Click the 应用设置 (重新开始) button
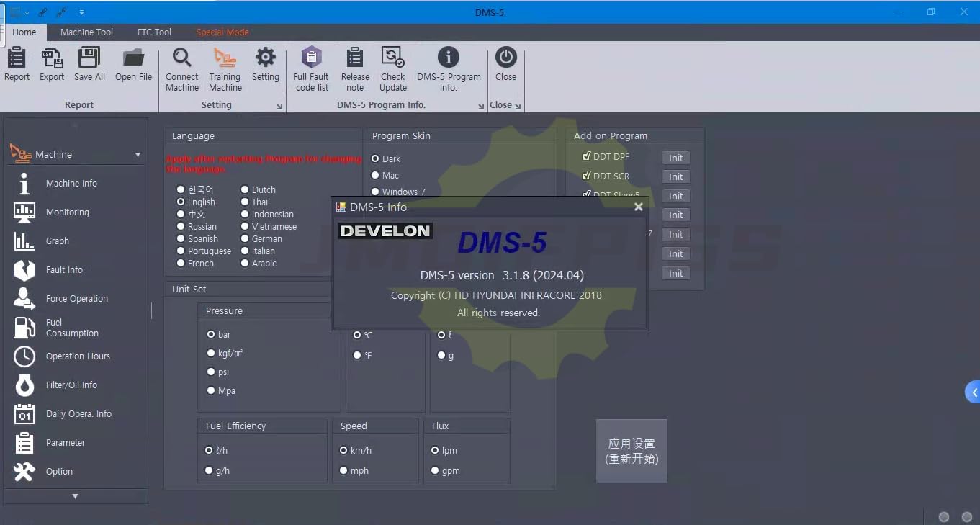980x525 pixels. (631, 451)
